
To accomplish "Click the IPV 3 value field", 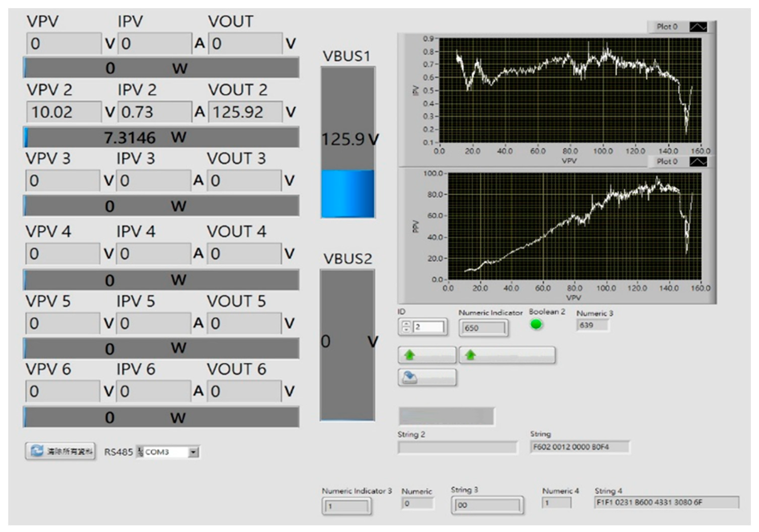I will pyautogui.click(x=154, y=180).
